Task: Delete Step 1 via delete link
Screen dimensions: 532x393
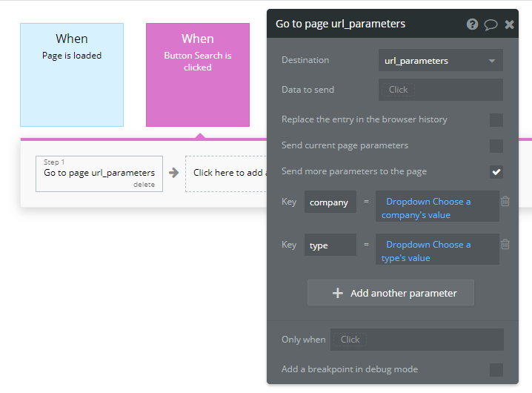Action: point(144,185)
